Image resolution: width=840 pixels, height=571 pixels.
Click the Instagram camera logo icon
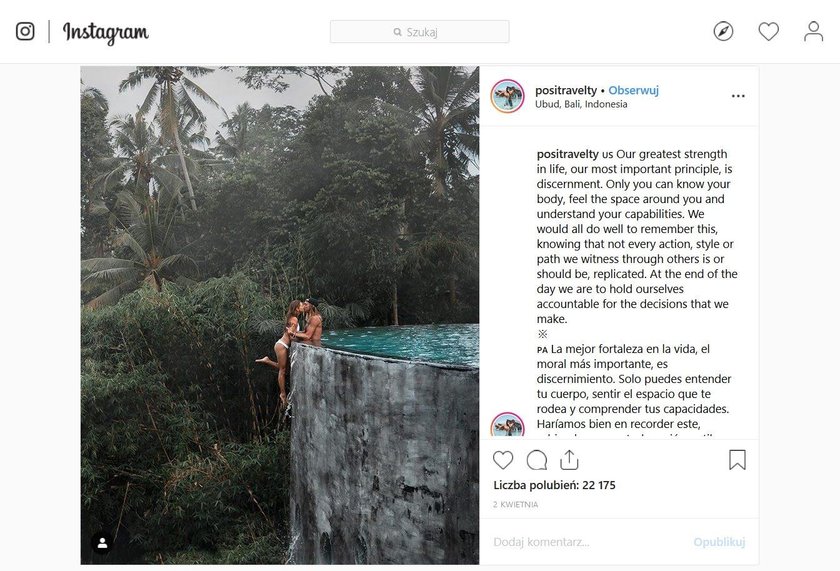coord(25,32)
